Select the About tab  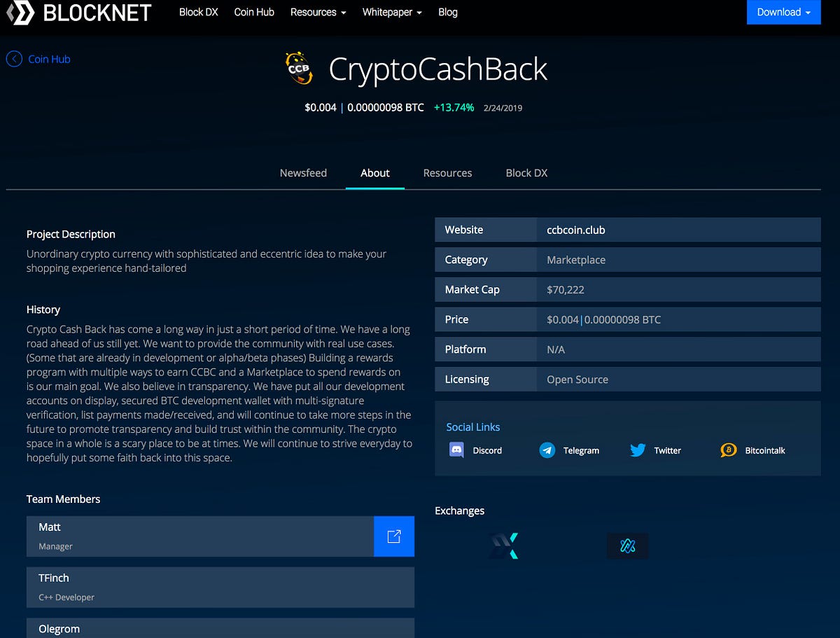[375, 173]
